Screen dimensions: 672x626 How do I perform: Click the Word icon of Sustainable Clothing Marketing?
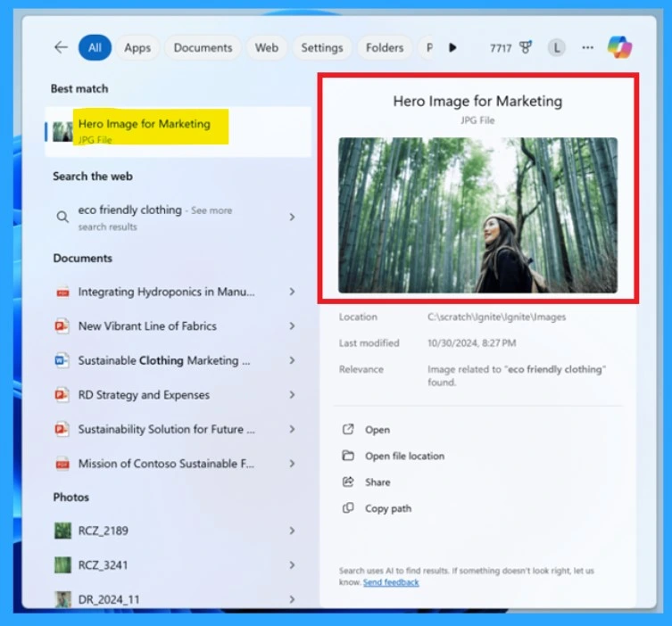point(62,360)
